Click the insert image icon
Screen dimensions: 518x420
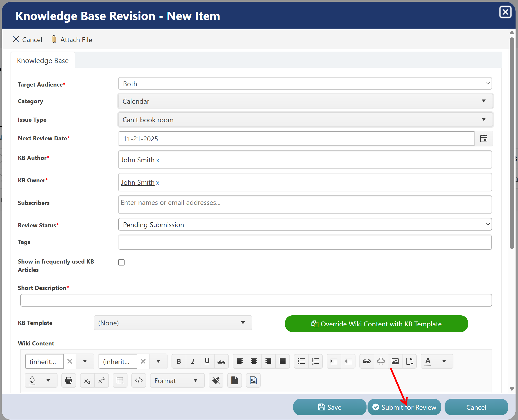tap(395, 361)
